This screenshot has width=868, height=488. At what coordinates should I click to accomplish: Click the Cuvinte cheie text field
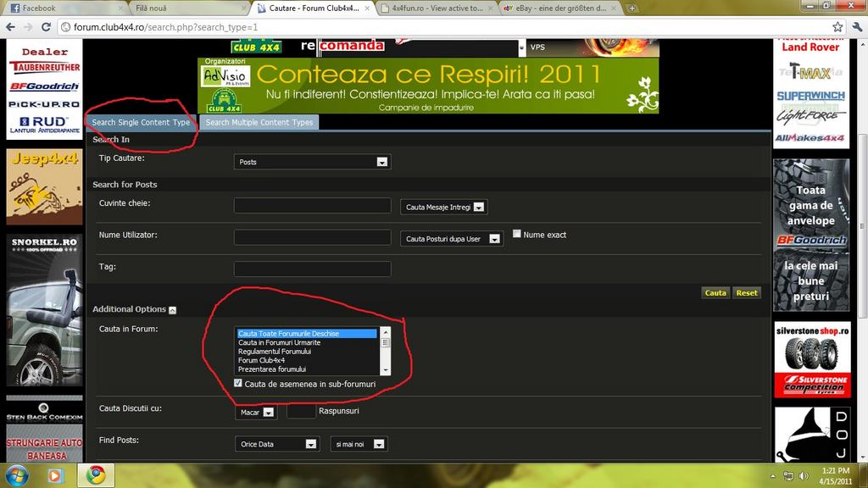tap(312, 205)
